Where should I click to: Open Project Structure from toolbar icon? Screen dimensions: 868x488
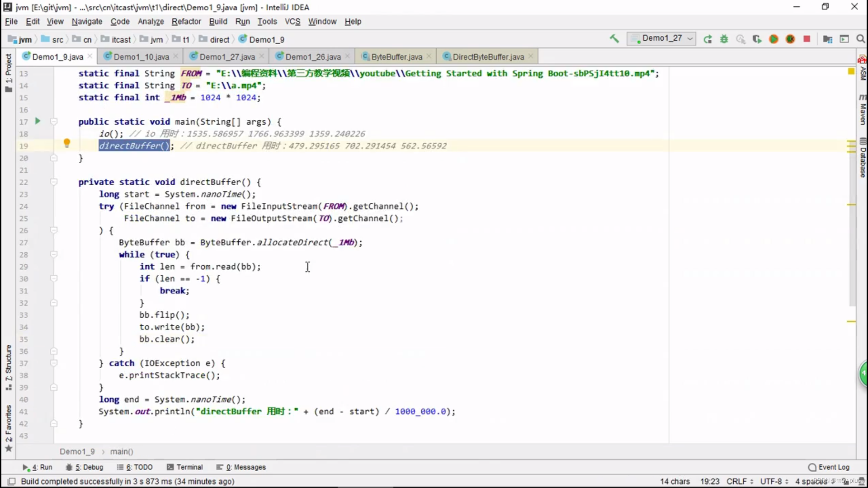click(828, 39)
